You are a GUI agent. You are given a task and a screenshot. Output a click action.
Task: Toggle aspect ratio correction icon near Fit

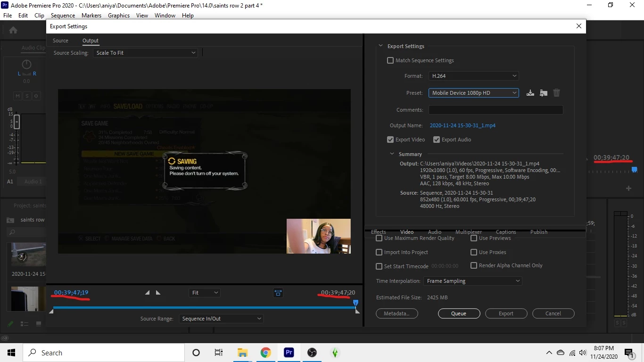278,293
